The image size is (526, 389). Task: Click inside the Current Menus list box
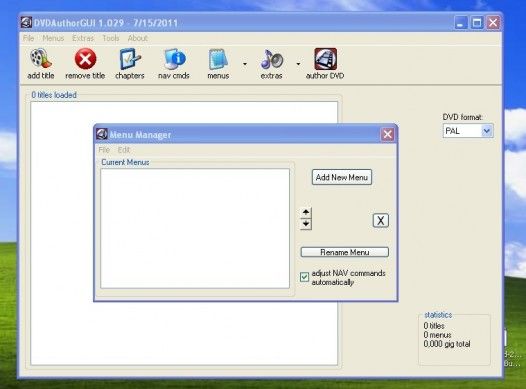[195, 228]
